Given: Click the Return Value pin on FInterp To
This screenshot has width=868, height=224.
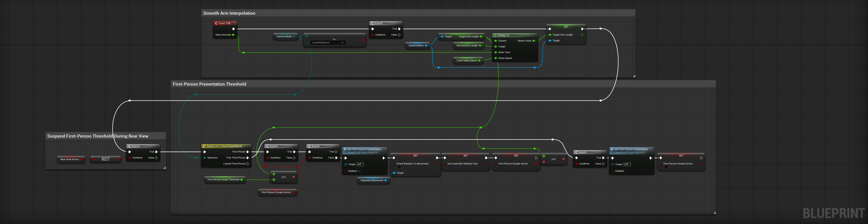Looking at the screenshot, I should point(534,41).
